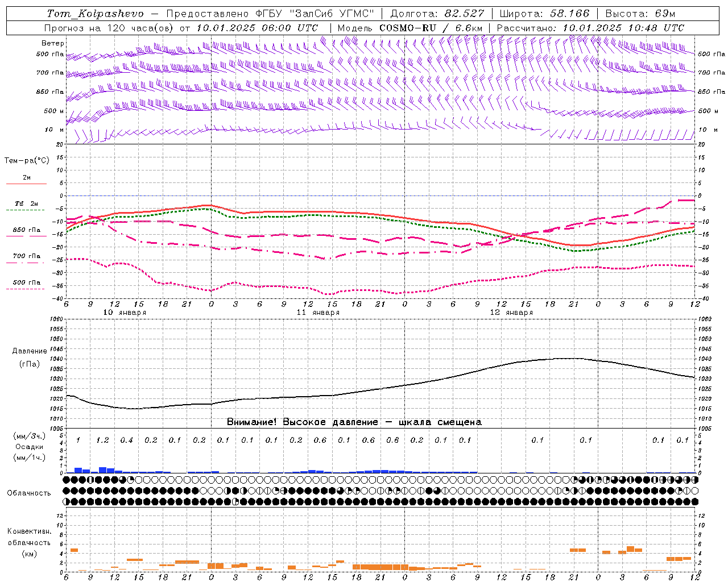Click the '12 января' date label

pyautogui.click(x=511, y=313)
